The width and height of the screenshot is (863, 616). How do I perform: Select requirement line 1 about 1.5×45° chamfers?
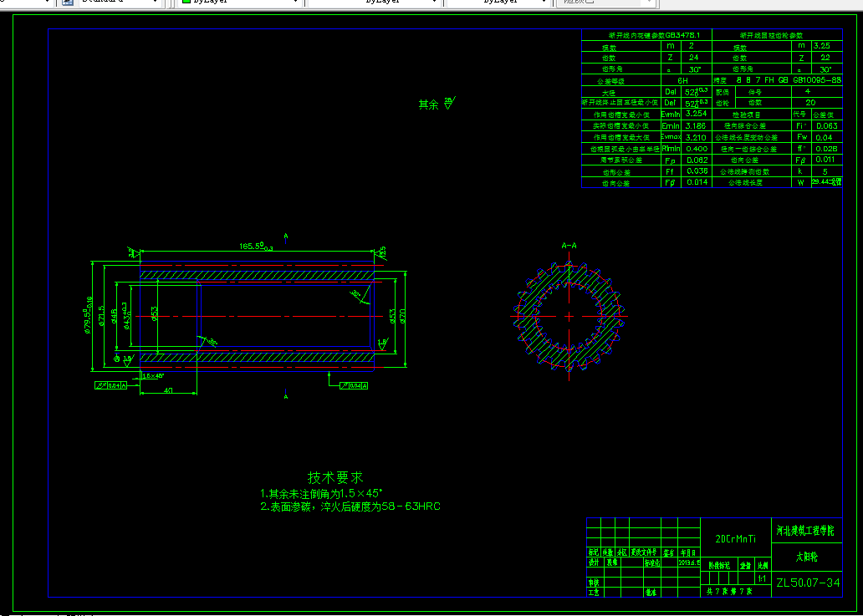(x=321, y=493)
